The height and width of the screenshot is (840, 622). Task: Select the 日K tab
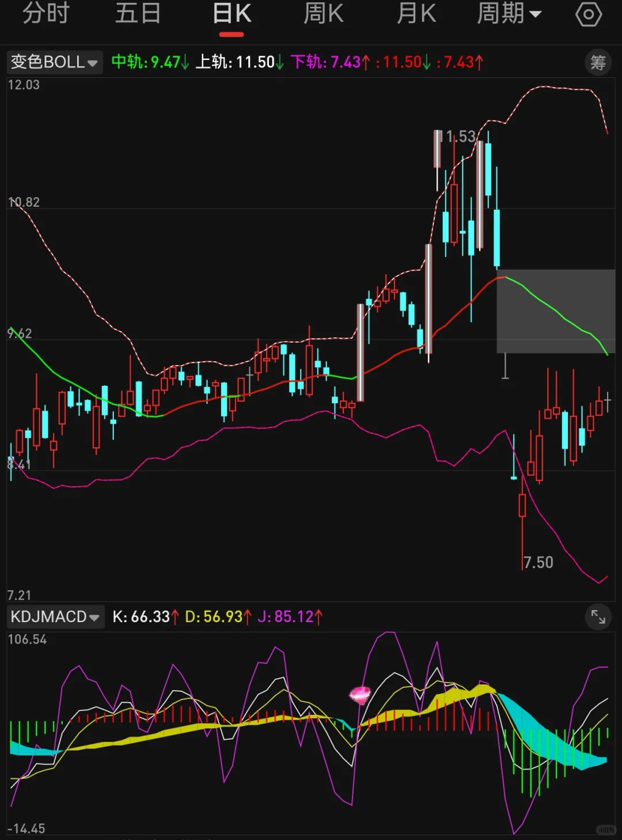tap(232, 14)
